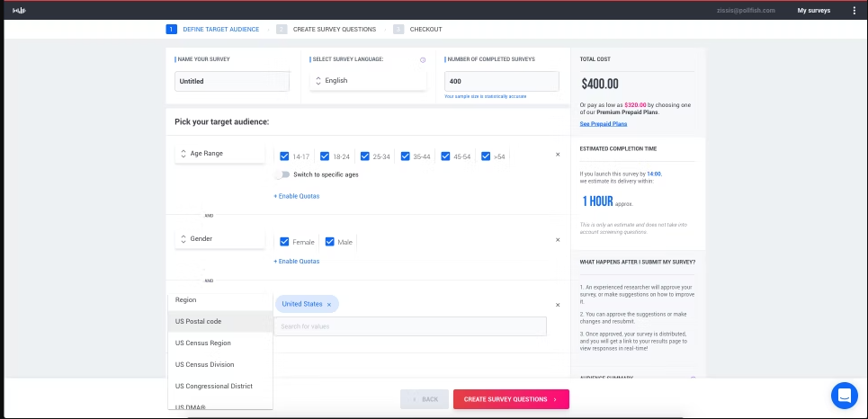
Task: Open the See Prepaid Plans link
Action: [604, 124]
